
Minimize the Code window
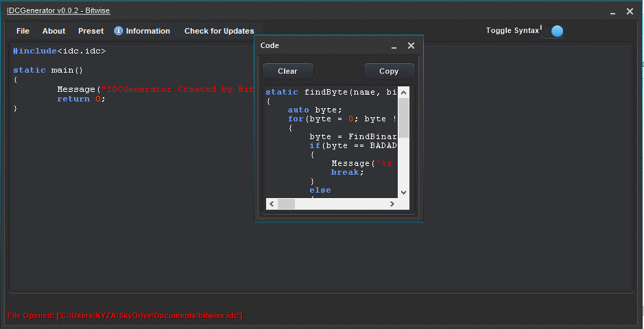[394, 47]
